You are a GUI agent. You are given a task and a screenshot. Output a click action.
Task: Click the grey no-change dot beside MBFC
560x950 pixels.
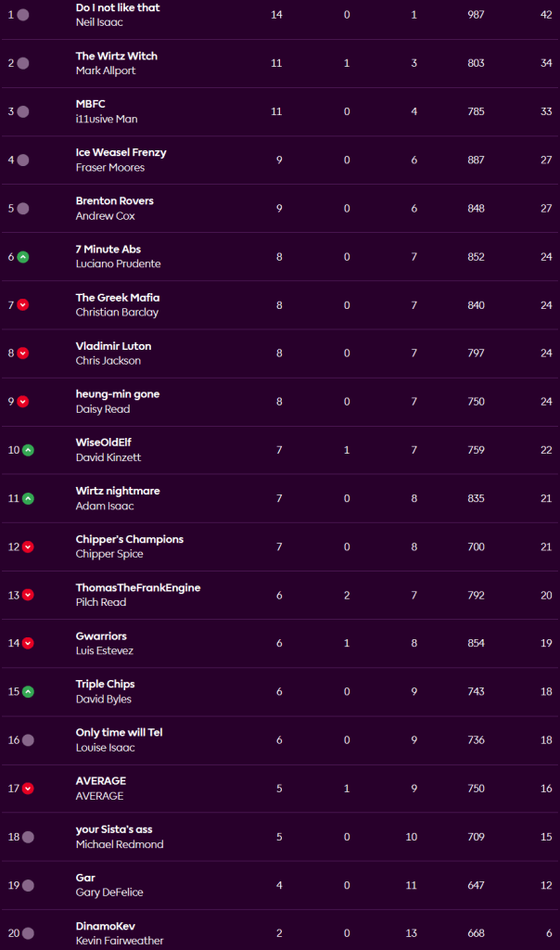click(x=23, y=111)
